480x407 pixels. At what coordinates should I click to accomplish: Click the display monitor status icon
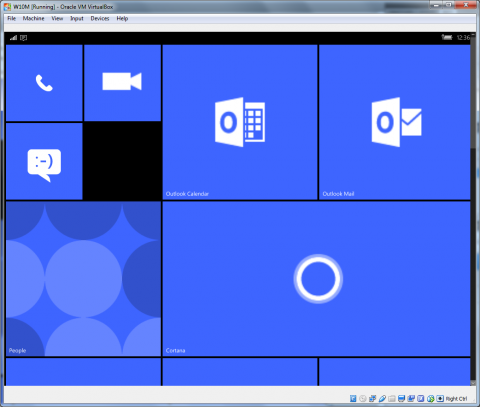pyautogui.click(x=401, y=398)
